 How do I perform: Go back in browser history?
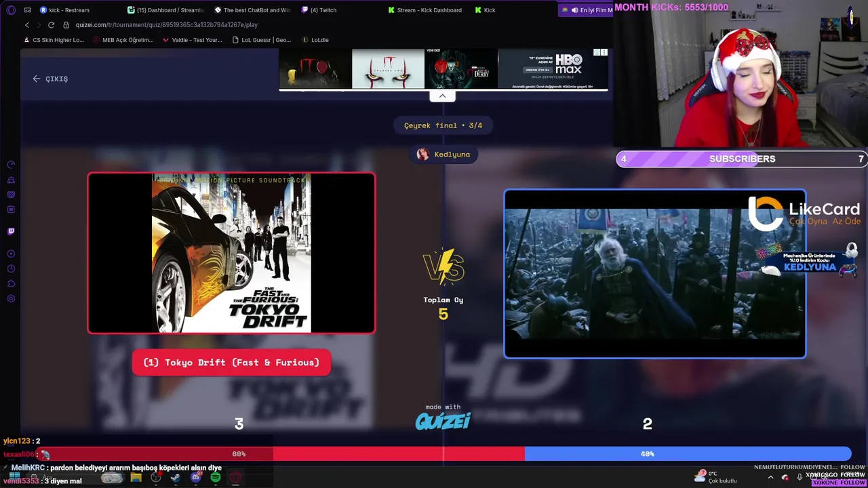pos(27,25)
